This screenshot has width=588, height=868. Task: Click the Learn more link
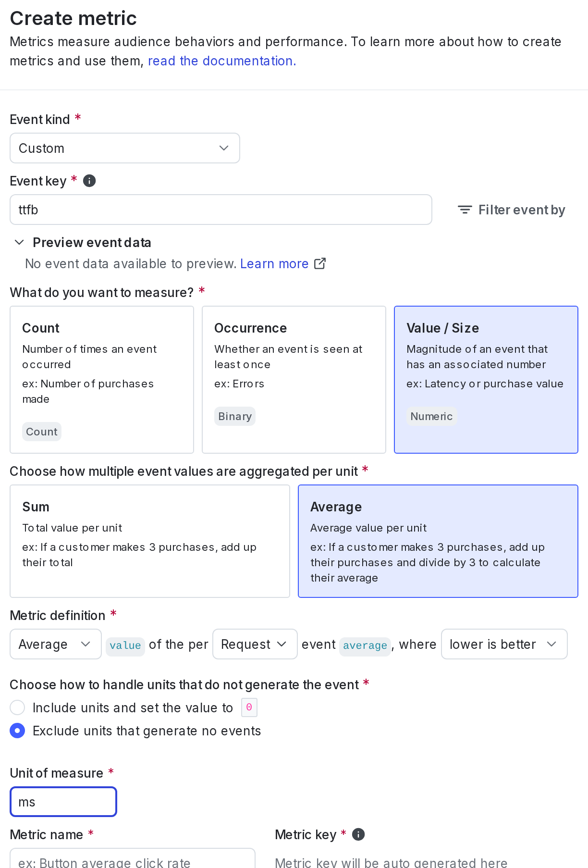[x=274, y=263]
